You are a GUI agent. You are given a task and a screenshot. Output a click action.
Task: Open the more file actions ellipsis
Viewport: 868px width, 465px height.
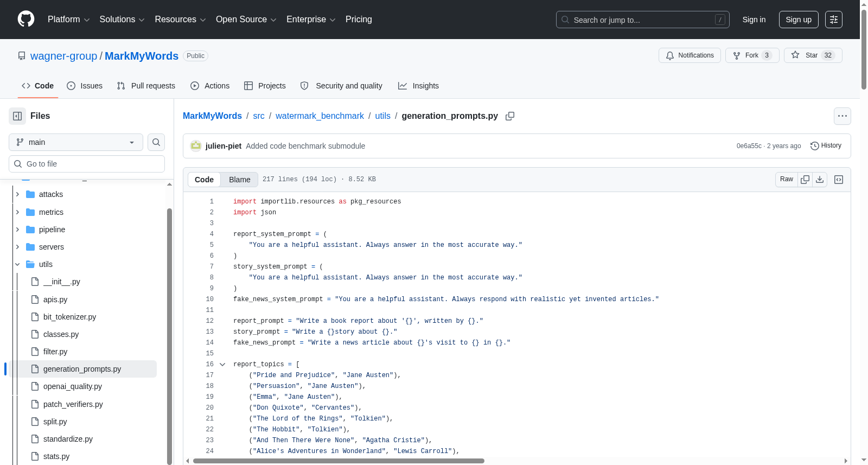[843, 116]
